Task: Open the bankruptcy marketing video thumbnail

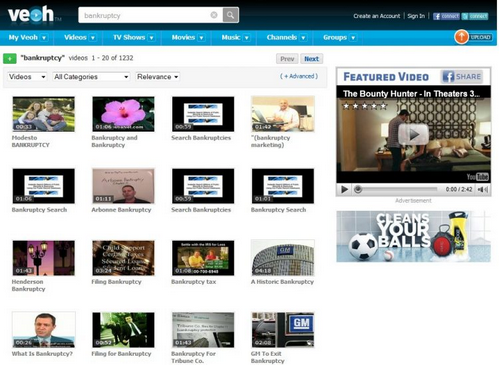Action: [x=283, y=114]
